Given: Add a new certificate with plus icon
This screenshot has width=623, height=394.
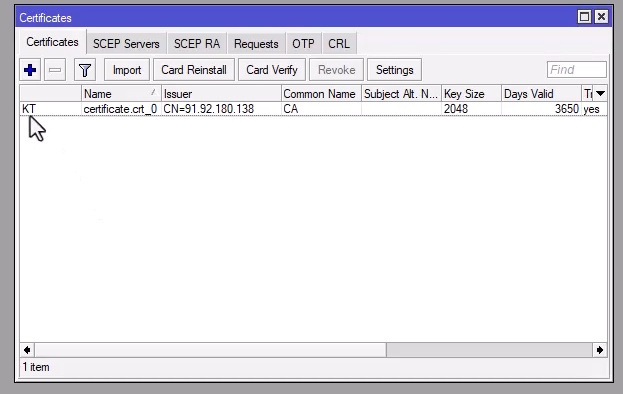Looking at the screenshot, I should click(x=30, y=70).
